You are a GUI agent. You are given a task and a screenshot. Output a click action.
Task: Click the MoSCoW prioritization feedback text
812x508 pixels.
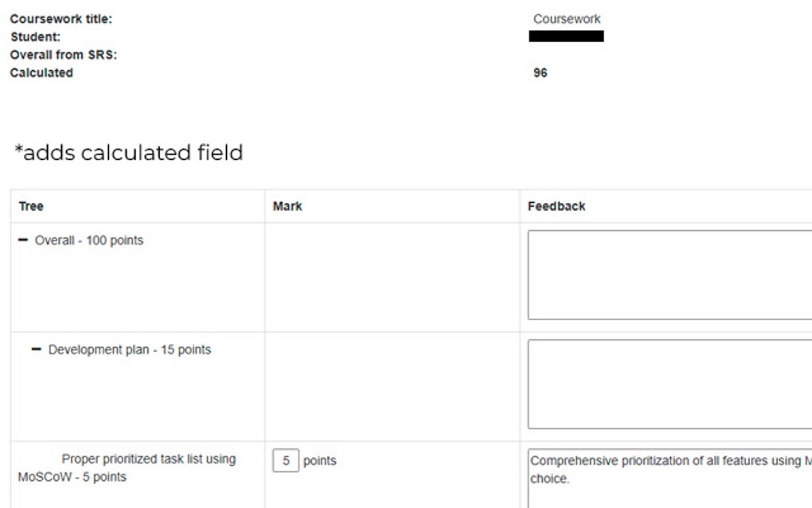[x=669, y=470]
